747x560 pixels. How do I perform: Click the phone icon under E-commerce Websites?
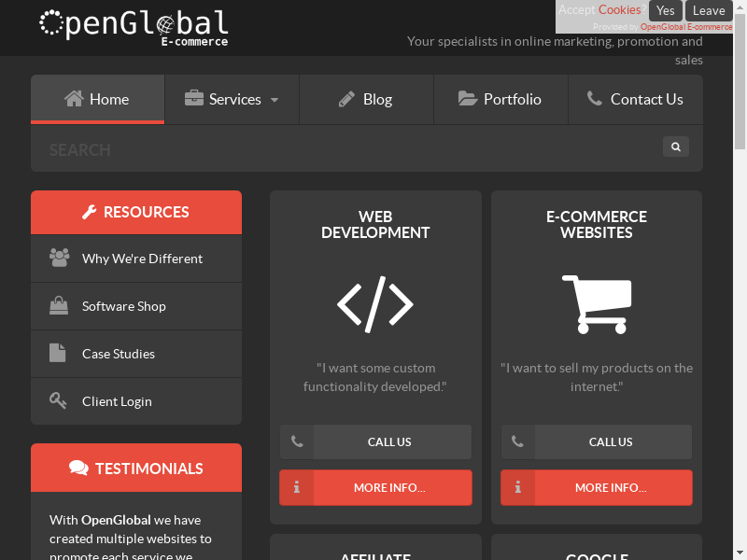point(518,441)
